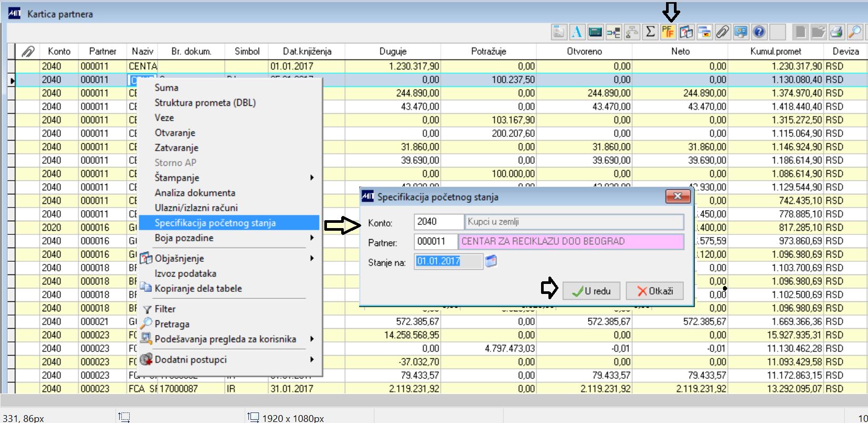Click the selection size icon in status bar
Screen dimensions: 868x423
pyautogui.click(x=124, y=417)
